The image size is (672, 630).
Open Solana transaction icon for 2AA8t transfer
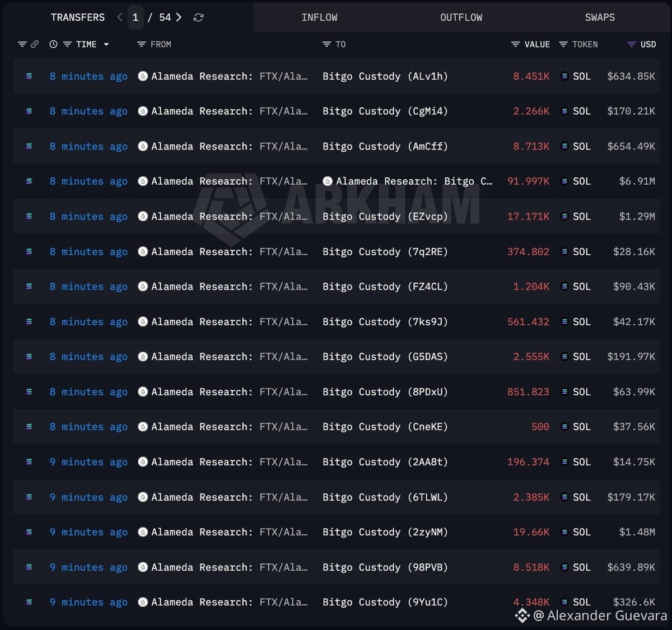click(x=29, y=461)
